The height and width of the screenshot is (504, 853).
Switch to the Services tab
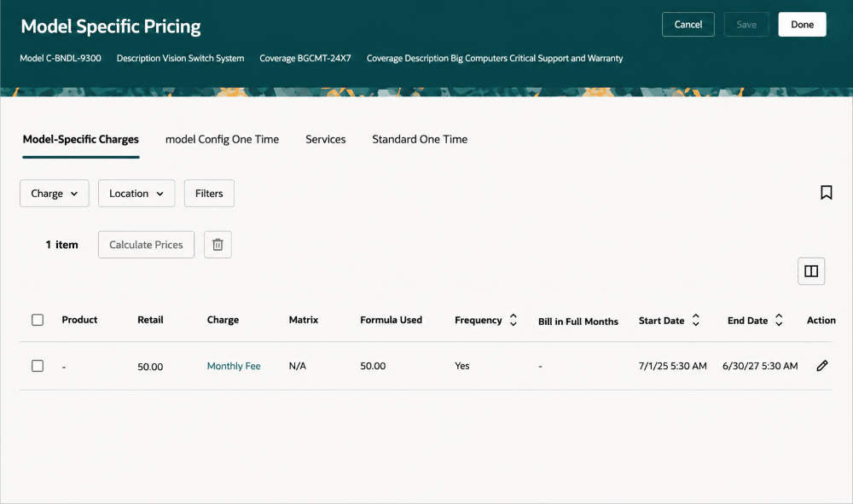(325, 140)
